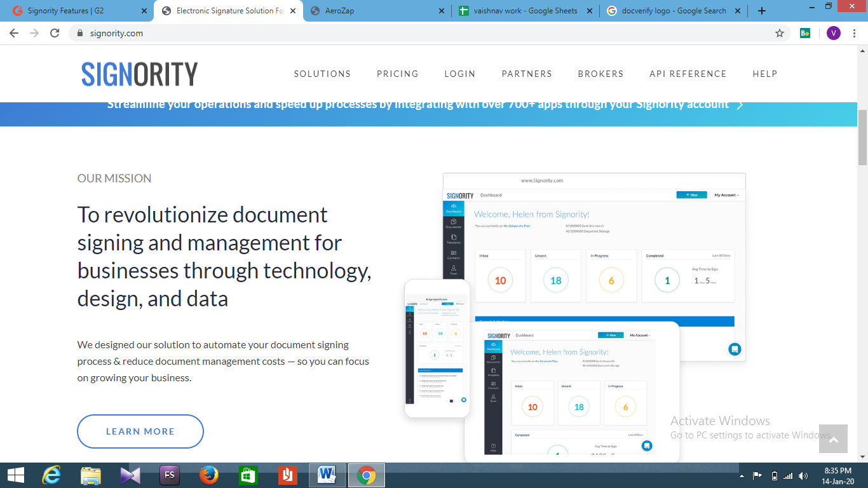The width and height of the screenshot is (868, 488).
Task: Open the Help menu item
Action: [765, 74]
